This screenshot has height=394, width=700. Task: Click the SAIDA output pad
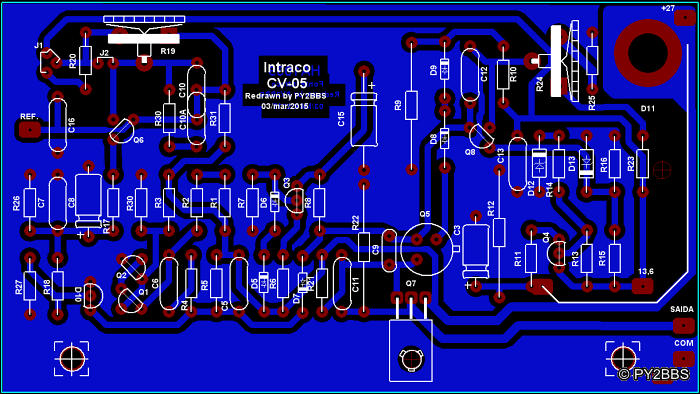683,325
